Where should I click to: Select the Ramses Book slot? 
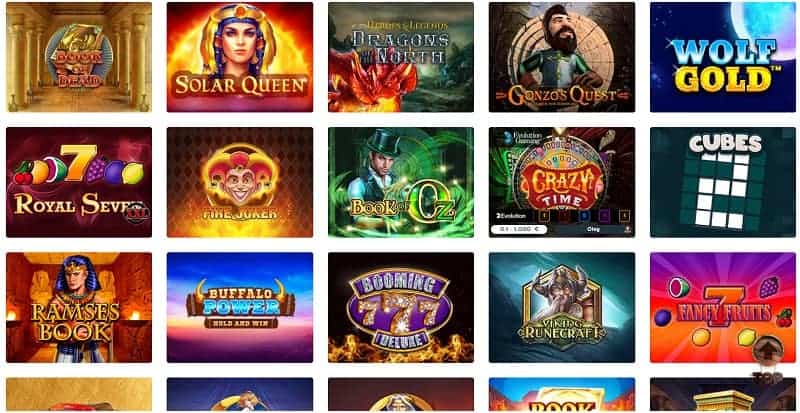click(x=79, y=307)
